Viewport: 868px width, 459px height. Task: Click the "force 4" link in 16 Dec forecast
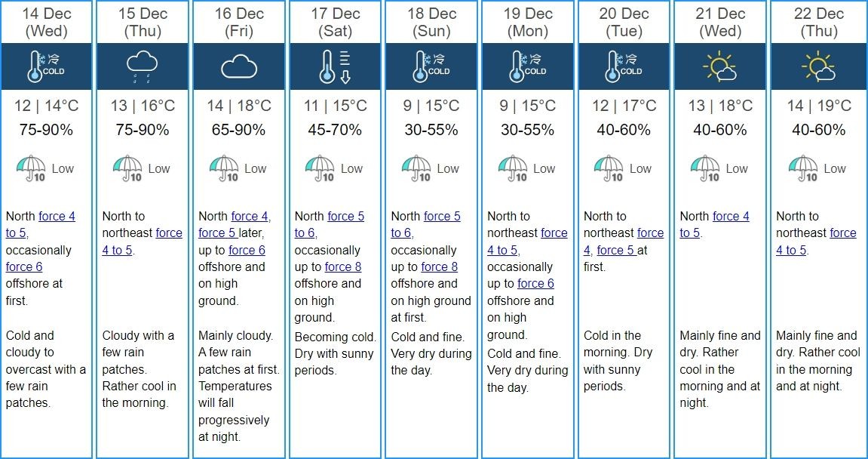250,217
